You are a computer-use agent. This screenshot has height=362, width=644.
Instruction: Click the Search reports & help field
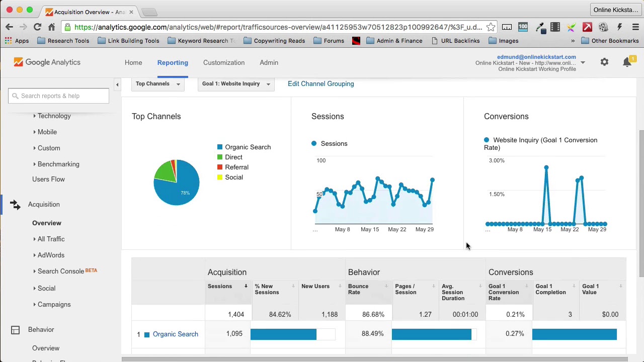tap(58, 96)
